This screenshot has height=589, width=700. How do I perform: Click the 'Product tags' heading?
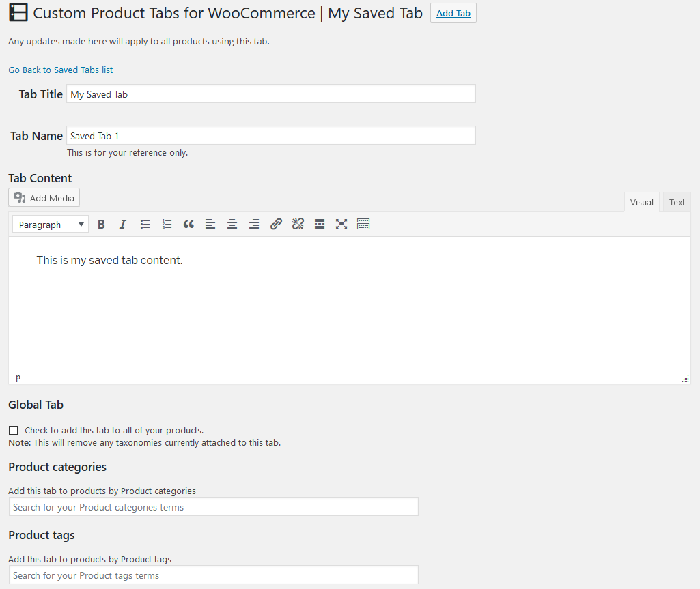click(x=42, y=535)
